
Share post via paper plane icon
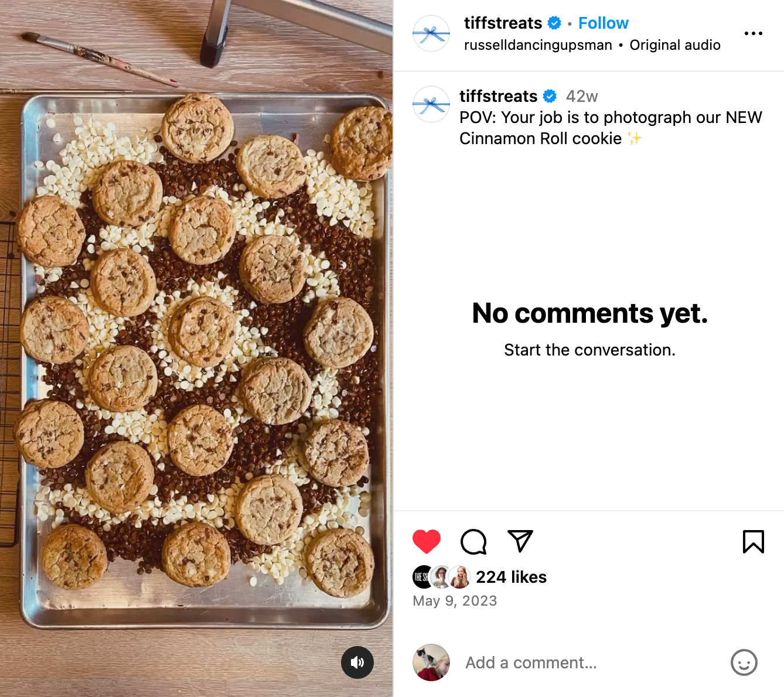point(520,541)
